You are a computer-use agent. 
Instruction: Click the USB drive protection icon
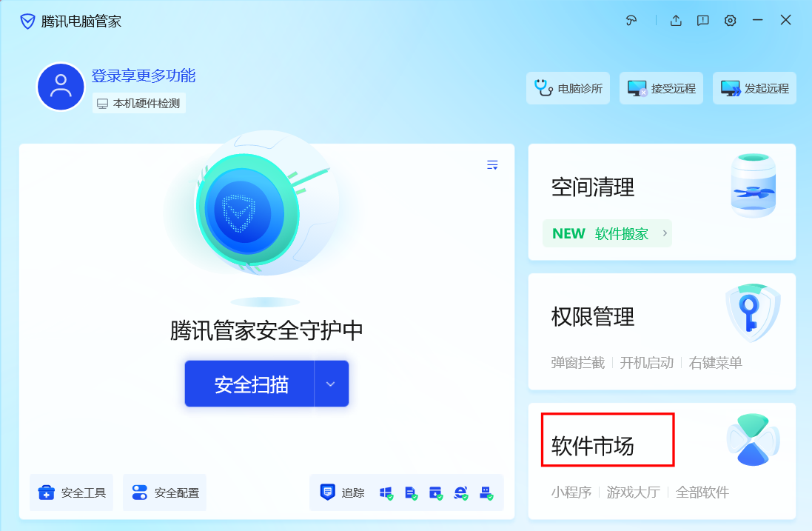click(x=486, y=492)
